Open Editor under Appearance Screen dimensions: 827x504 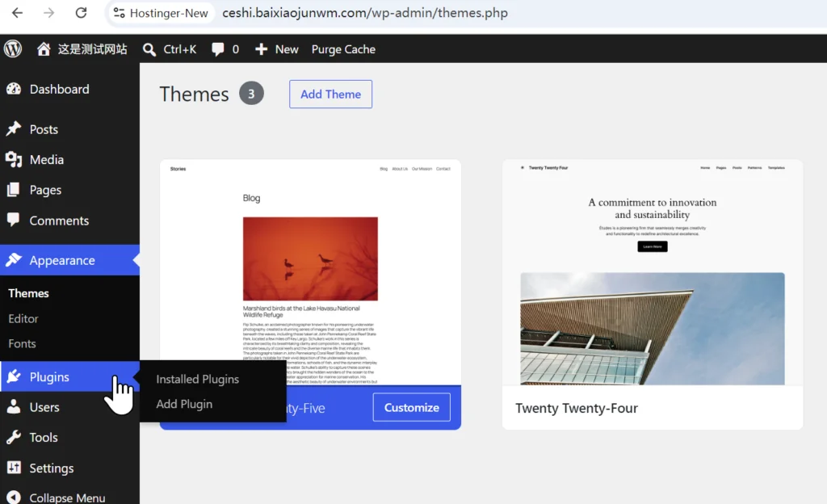click(23, 318)
